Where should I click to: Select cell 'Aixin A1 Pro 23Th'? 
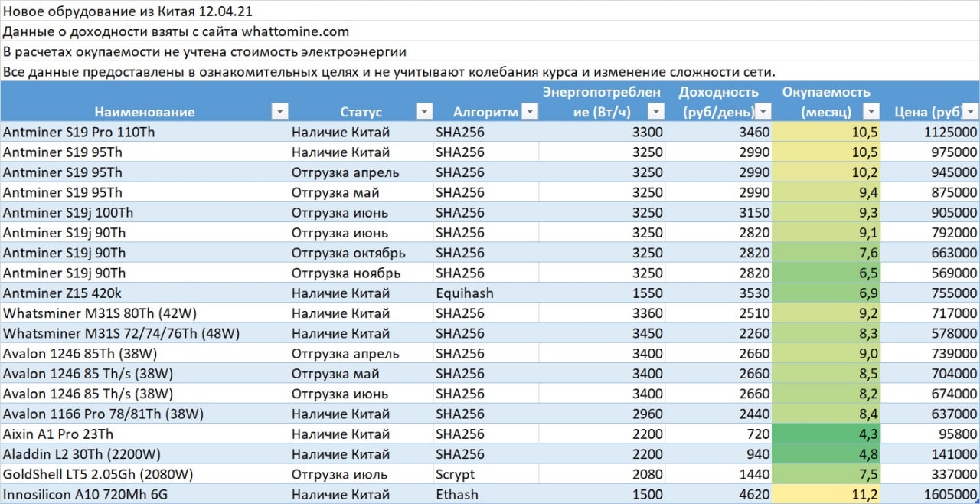pos(145,434)
